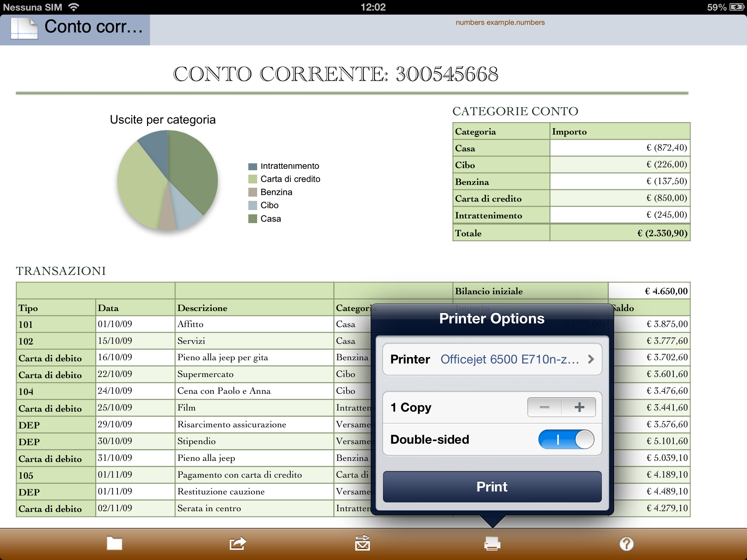
Task: Tap the Intrattenimento legend color swatch
Action: (252, 166)
